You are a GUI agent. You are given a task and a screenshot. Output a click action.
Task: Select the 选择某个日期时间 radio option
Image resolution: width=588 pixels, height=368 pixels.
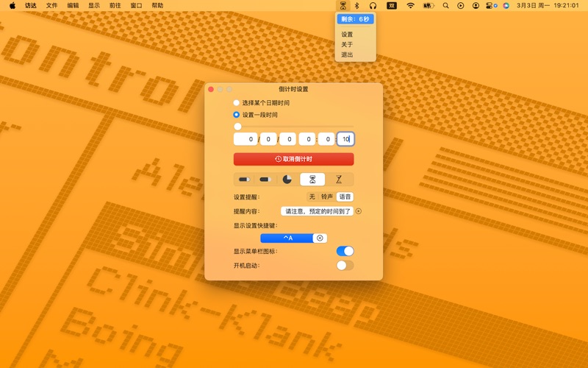point(237,103)
